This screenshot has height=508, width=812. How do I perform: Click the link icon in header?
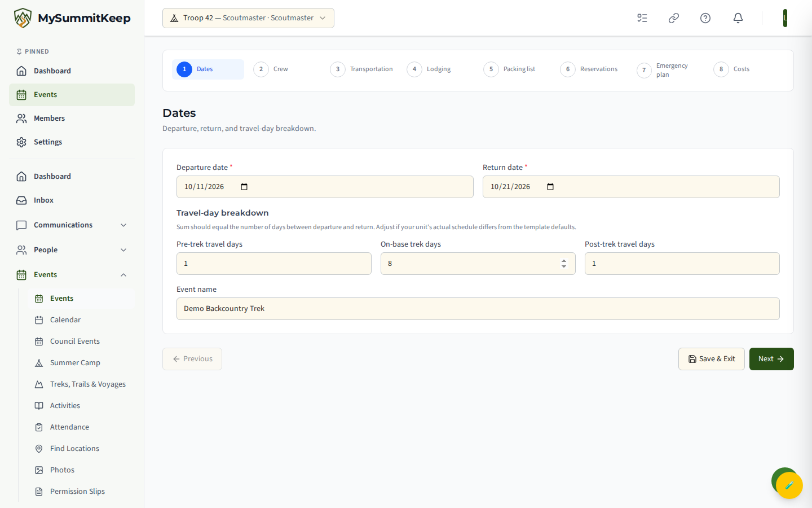pos(674,18)
